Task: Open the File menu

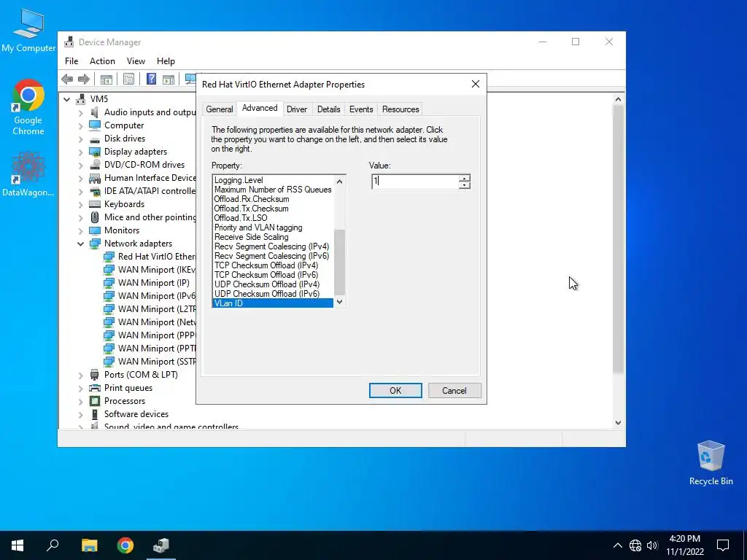Action: (71, 61)
